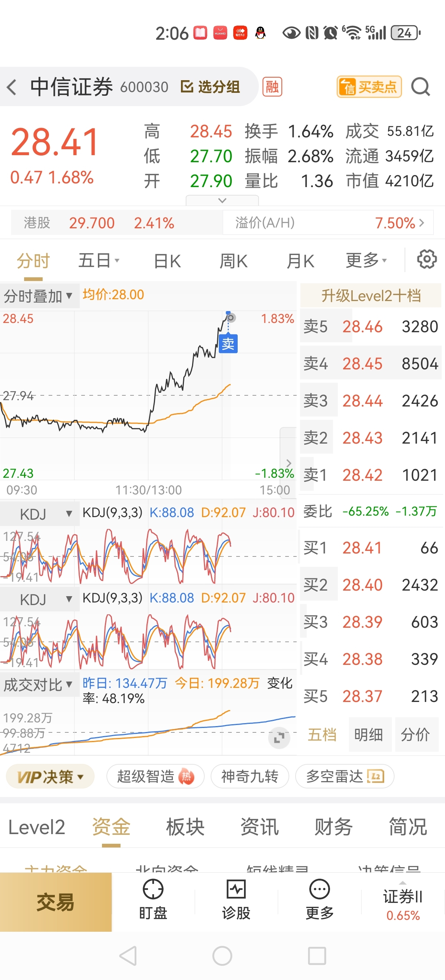Tap the Huawei notification status icon

pos(220,33)
